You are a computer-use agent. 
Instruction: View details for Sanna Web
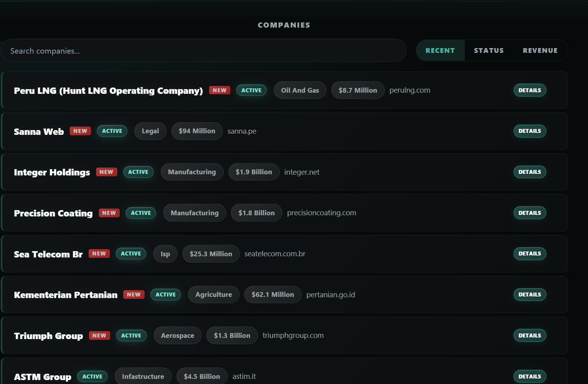pos(529,131)
